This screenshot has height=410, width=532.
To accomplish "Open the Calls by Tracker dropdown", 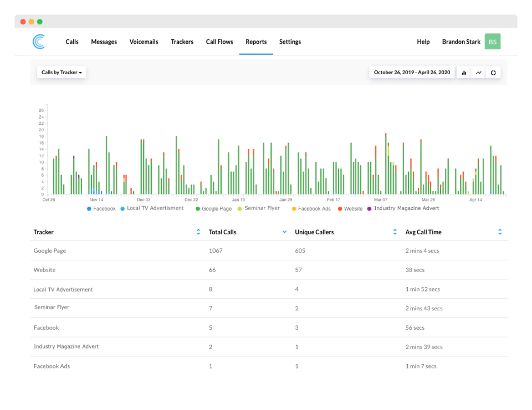I will 62,72.
